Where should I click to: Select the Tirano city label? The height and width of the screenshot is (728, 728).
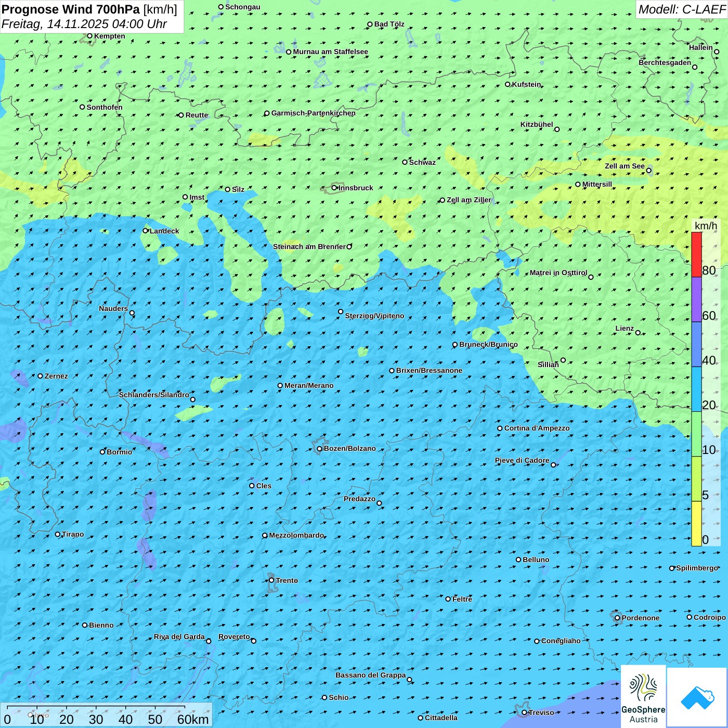(x=73, y=534)
